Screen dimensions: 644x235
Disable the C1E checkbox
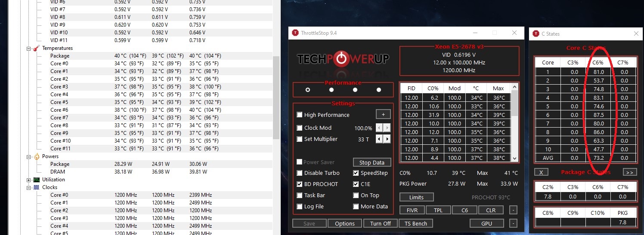[x=356, y=184]
